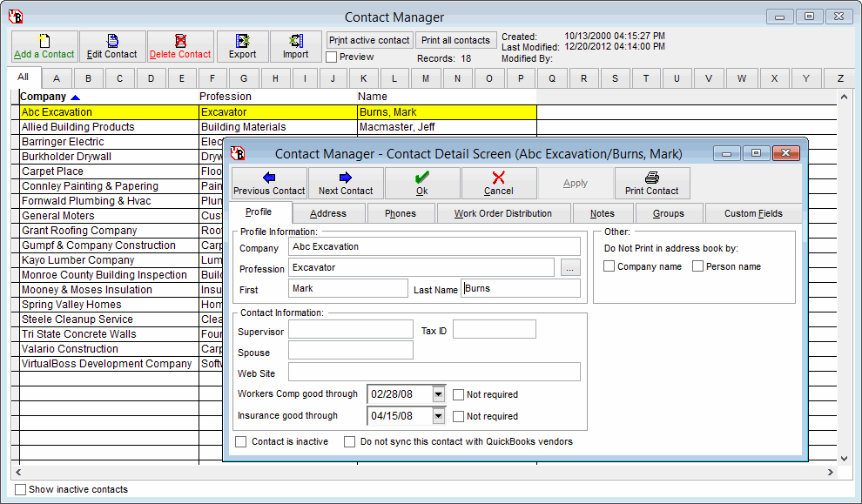Check Insurance Not required box
The image size is (862, 504).
tap(459, 417)
